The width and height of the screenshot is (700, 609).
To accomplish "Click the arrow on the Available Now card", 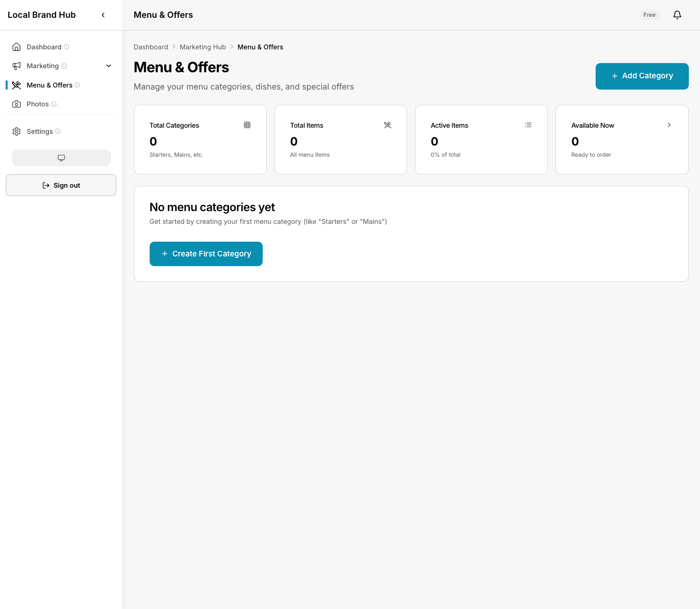I will click(668, 125).
